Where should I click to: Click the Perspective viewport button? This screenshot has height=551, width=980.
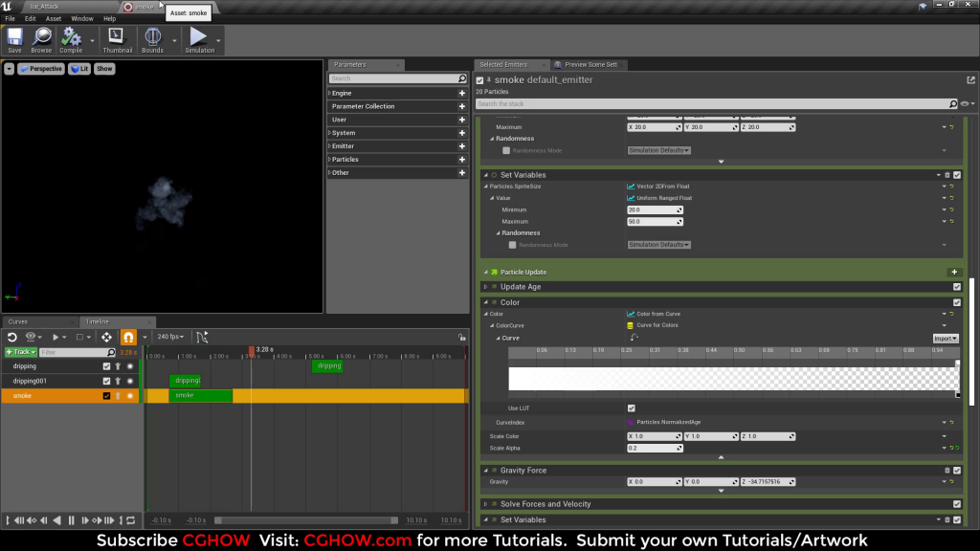pyautogui.click(x=41, y=69)
